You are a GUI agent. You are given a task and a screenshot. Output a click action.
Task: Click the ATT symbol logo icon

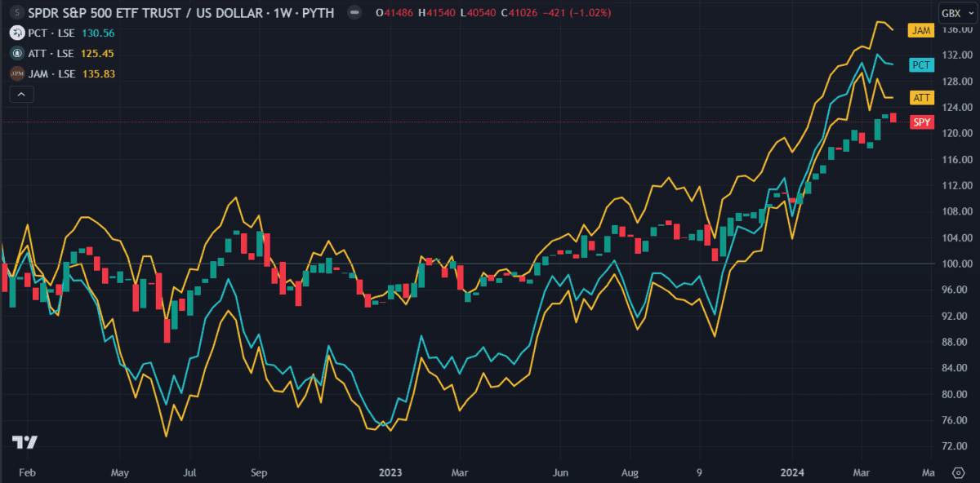point(16,54)
